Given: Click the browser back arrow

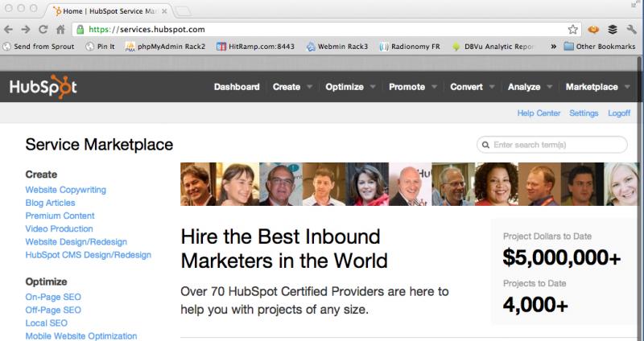Looking at the screenshot, I should click(x=8, y=30).
